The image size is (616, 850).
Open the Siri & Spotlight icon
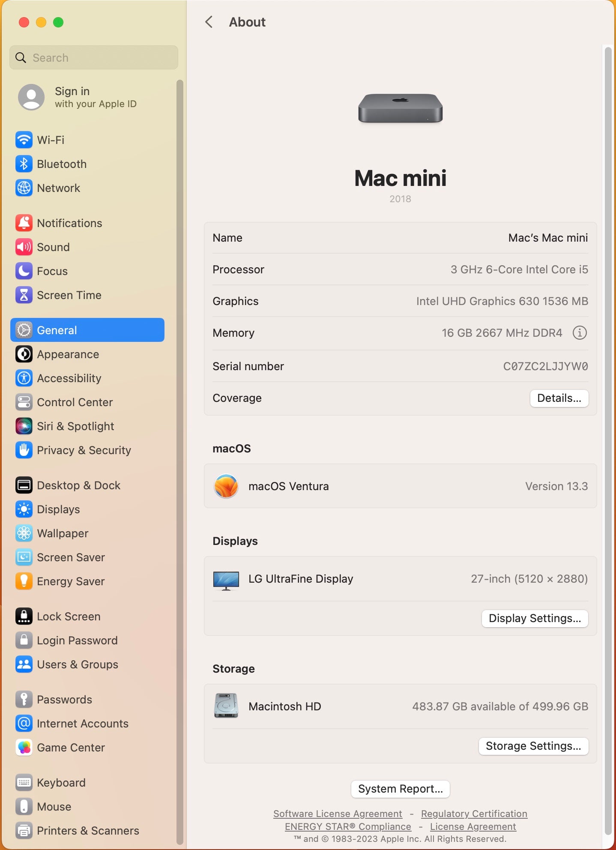[x=24, y=426]
